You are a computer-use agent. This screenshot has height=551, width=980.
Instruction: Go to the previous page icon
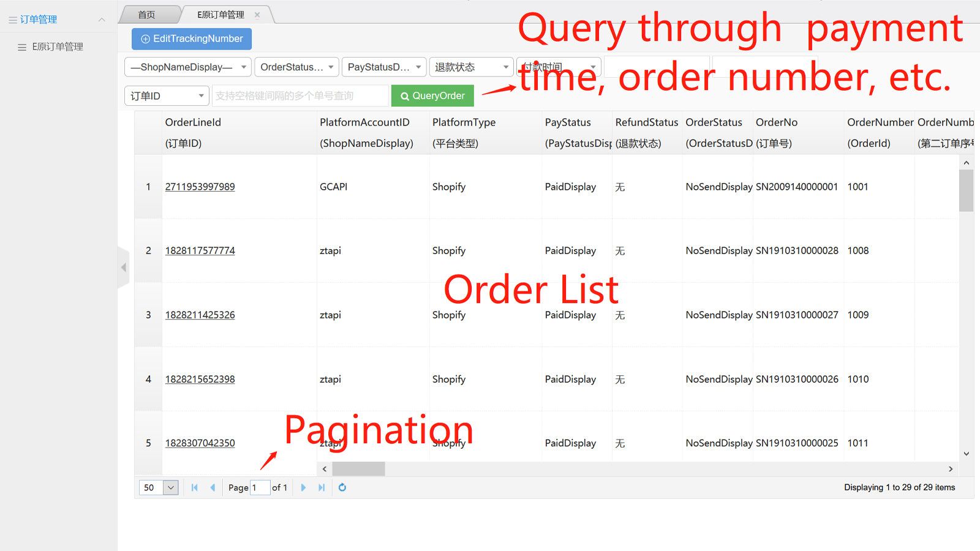pos(213,488)
